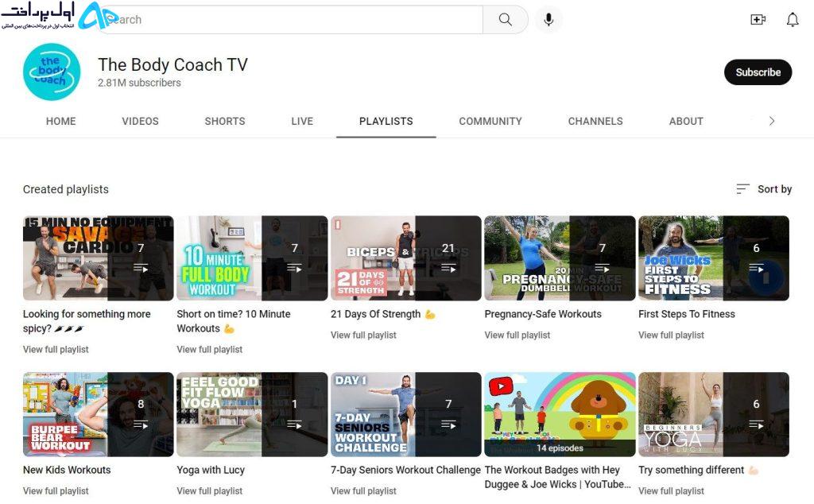
Task: Open 'The Workout Badges with Hey Duggee' title
Action: [557, 477]
